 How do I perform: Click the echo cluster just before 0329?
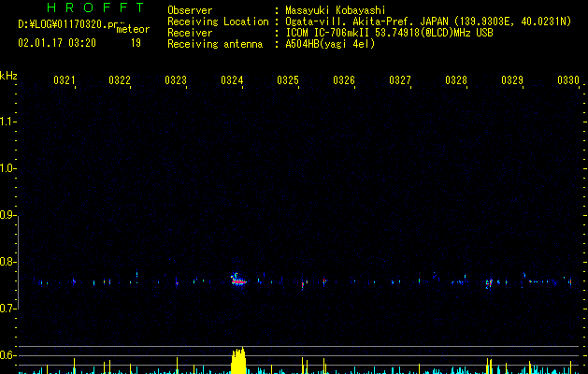(489, 283)
